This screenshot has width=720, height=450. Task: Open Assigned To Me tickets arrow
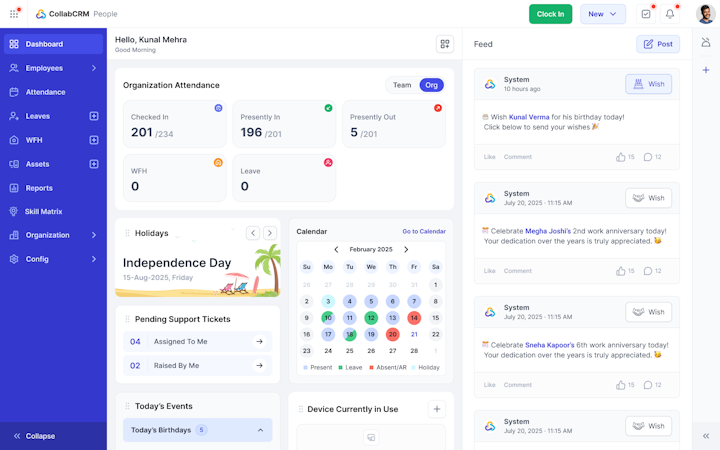(x=259, y=342)
